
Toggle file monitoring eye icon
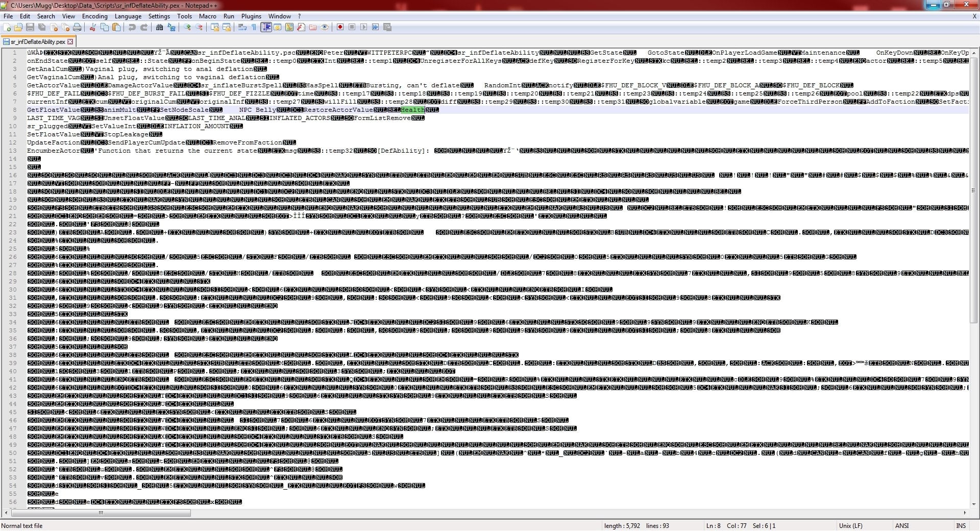tap(325, 27)
